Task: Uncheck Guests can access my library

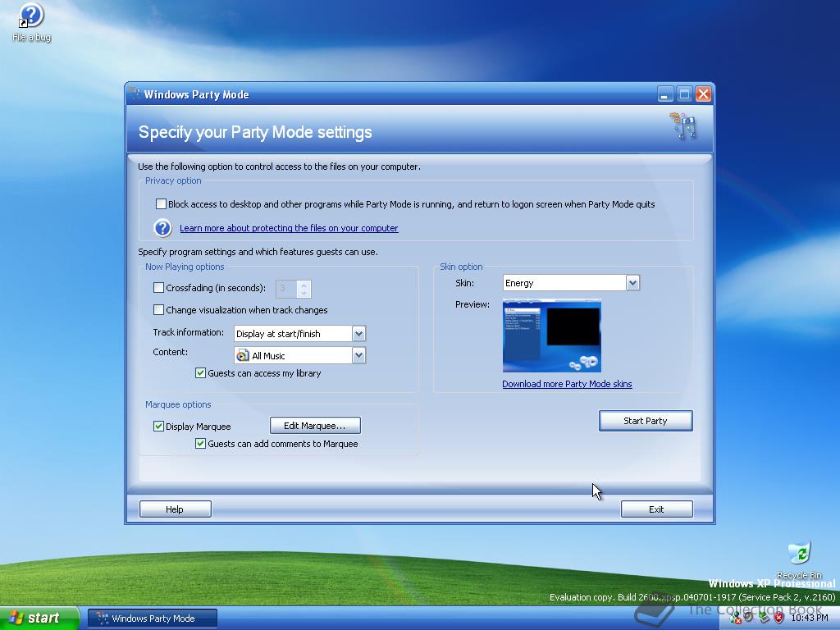Action: point(200,373)
